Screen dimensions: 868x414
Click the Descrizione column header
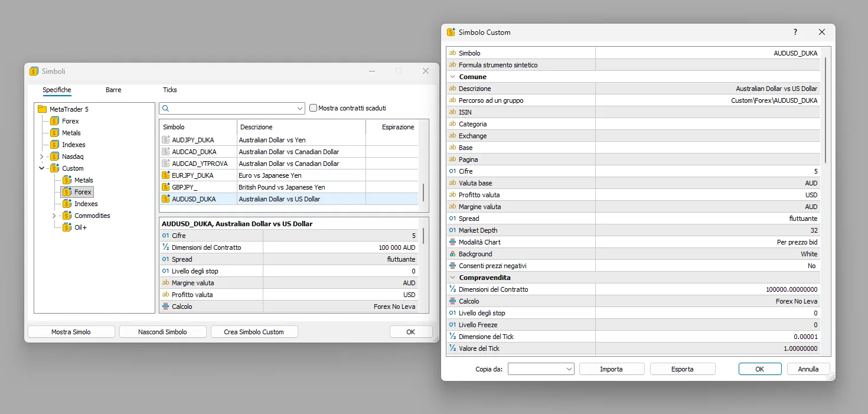click(301, 127)
